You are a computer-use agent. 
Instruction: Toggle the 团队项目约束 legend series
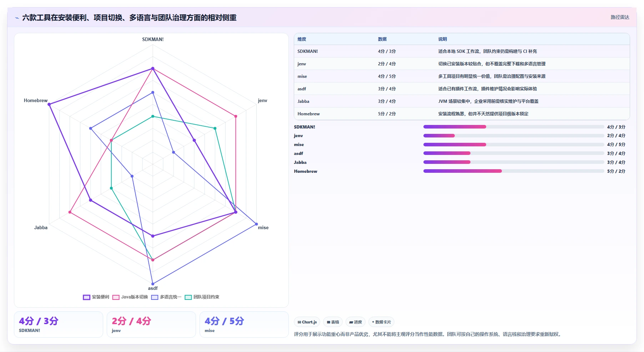202,297
